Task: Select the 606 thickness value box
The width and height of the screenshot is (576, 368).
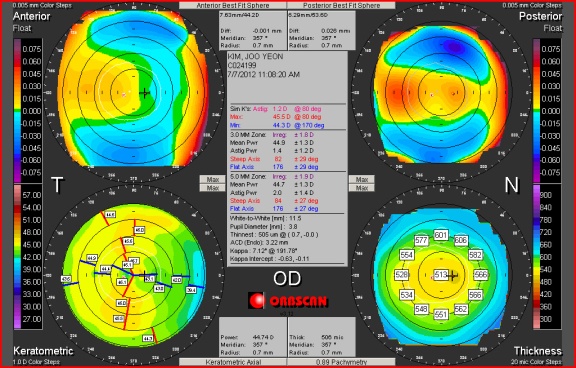Action: tap(461, 241)
